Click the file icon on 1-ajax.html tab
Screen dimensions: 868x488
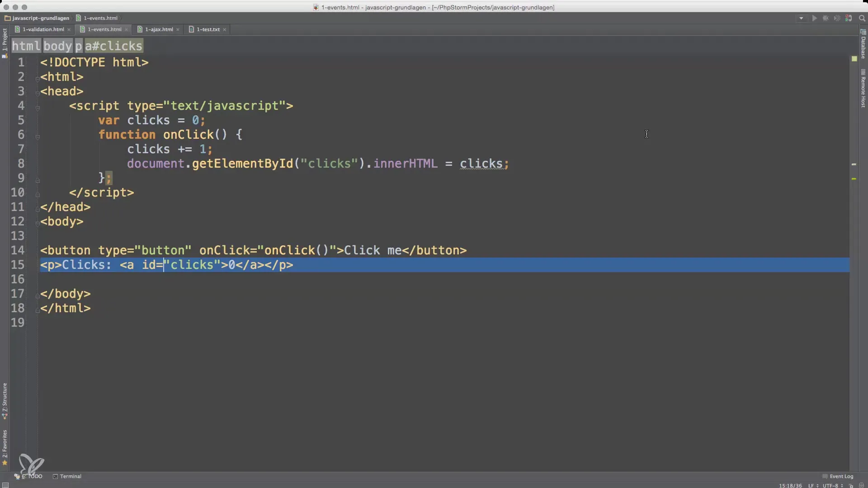click(x=140, y=29)
